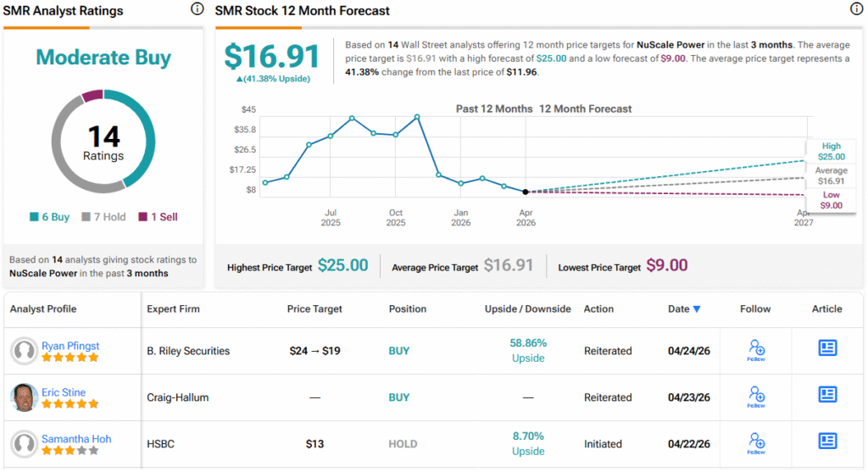Open Samantha Hoh's article icon
The height and width of the screenshot is (472, 868).
pyautogui.click(x=827, y=441)
